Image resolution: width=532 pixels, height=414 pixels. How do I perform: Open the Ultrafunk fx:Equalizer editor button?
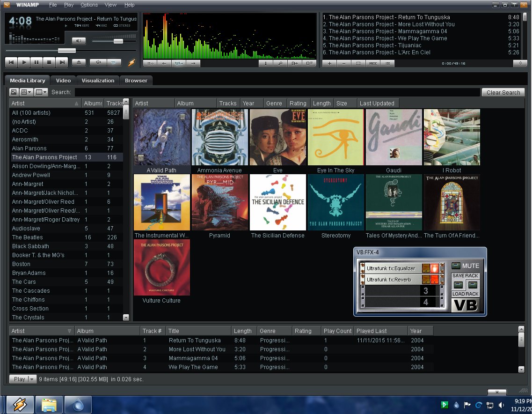(426, 268)
